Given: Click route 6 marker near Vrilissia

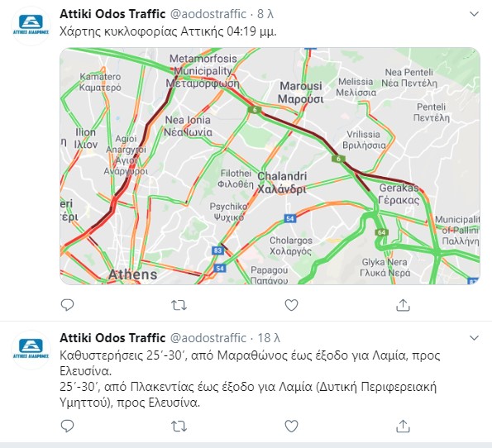Looking at the screenshot, I should (x=338, y=159).
